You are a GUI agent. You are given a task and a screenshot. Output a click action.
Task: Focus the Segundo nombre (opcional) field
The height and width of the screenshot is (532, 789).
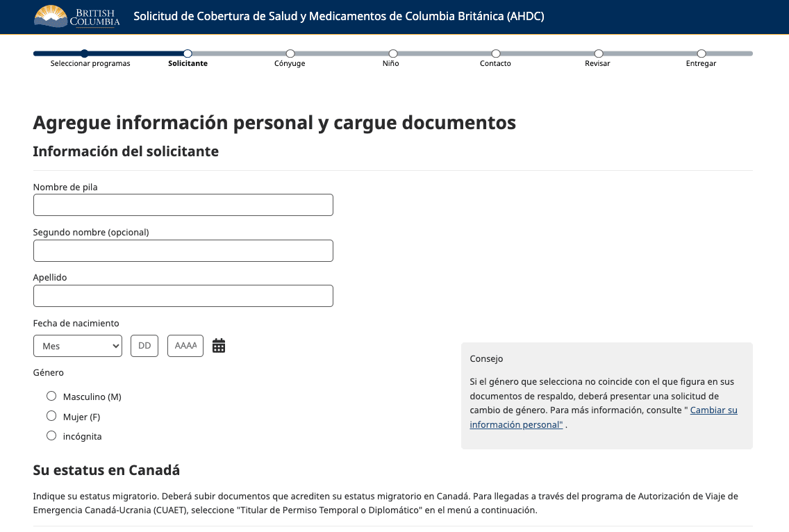click(183, 251)
